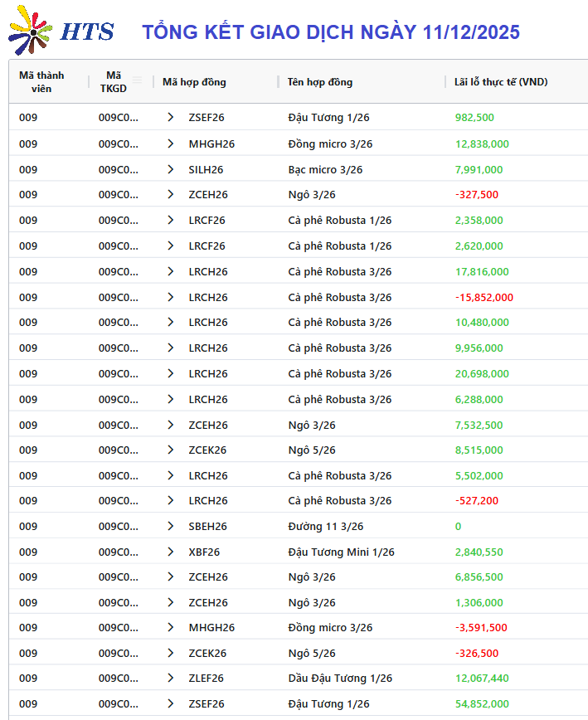Click the HTS logo icon

31,31
